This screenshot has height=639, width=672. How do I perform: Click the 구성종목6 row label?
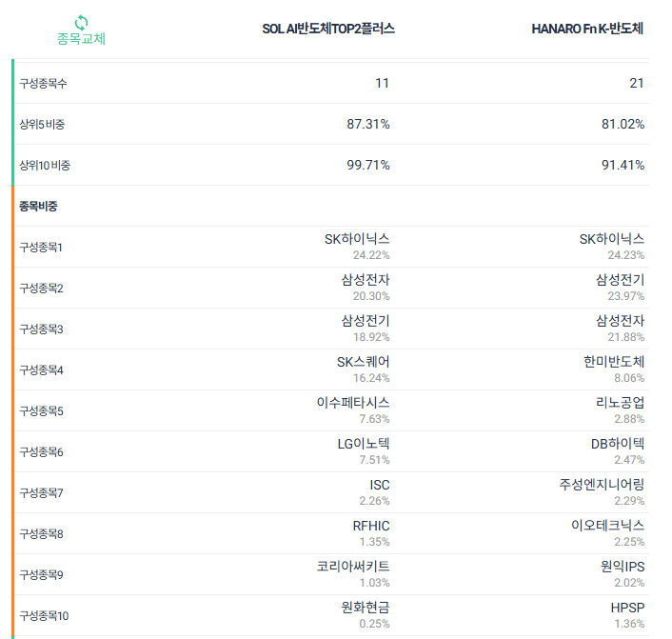[42, 452]
